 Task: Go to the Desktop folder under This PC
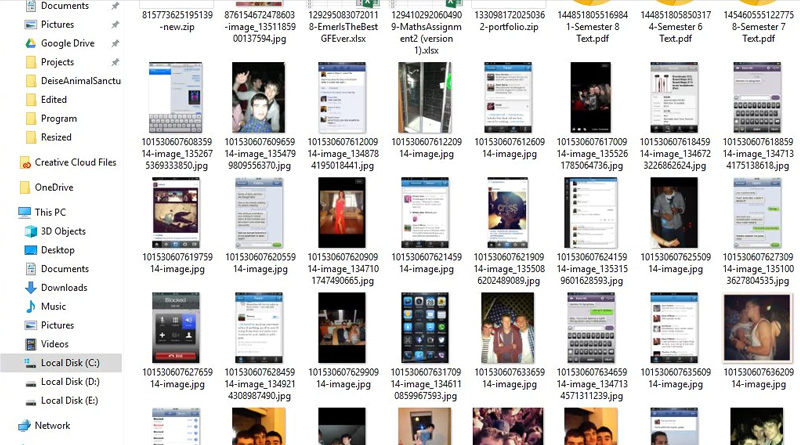coord(58,250)
